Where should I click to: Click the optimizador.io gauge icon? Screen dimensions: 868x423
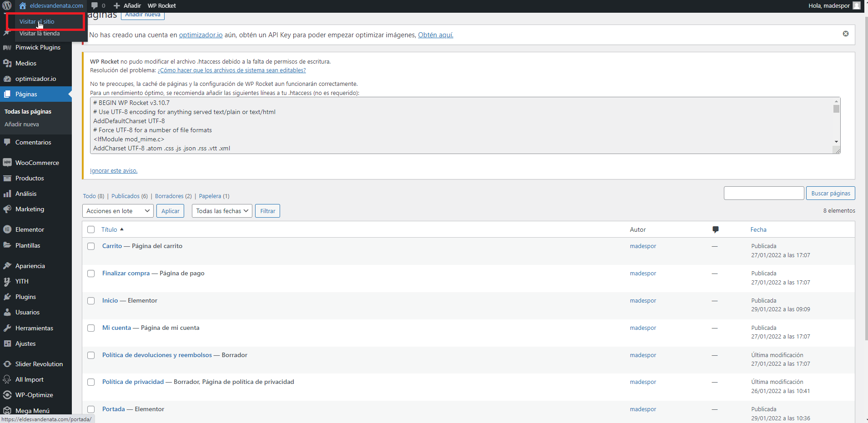click(7, 79)
